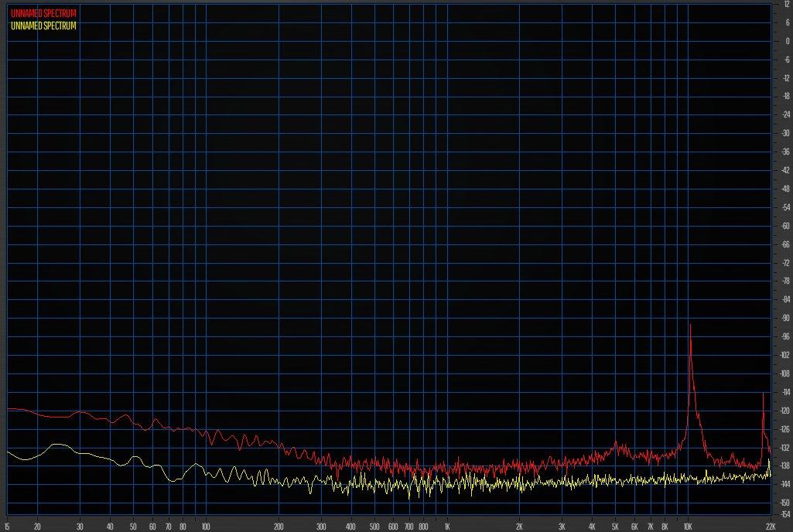Click the 30 frequency axis label

(80, 527)
